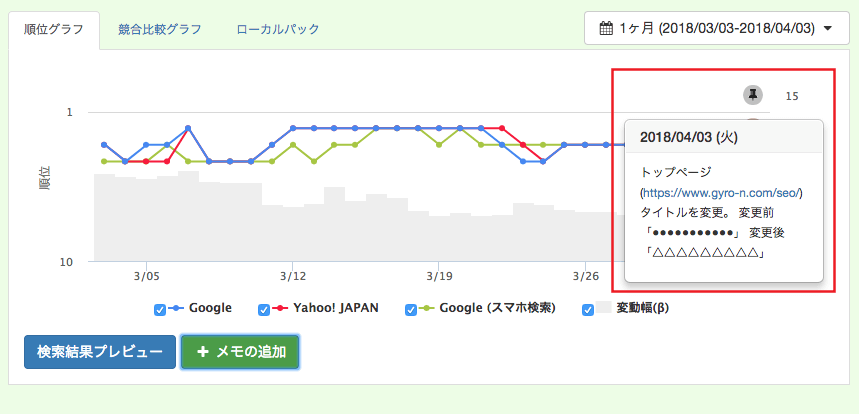Toggle the 変動幅(β) checkbox

click(x=588, y=309)
